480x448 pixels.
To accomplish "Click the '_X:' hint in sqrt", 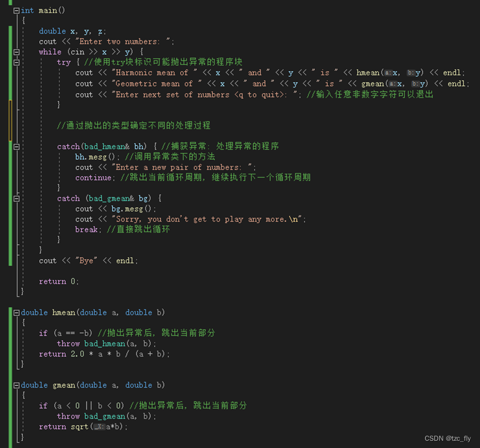I will (x=99, y=427).
